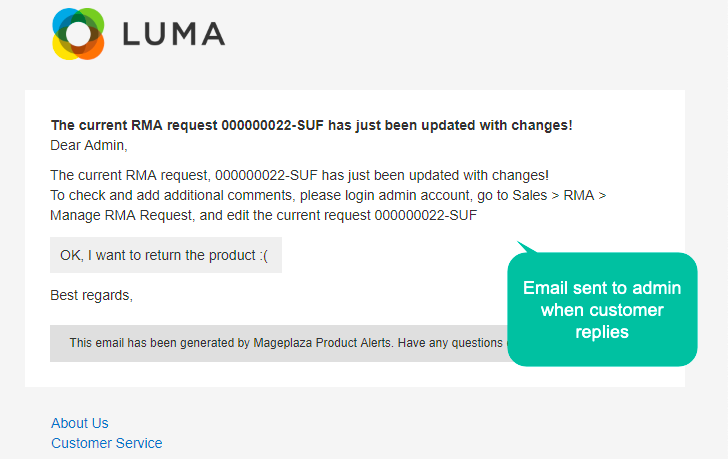Open the About Us link
This screenshot has height=459, width=728.
79,423
